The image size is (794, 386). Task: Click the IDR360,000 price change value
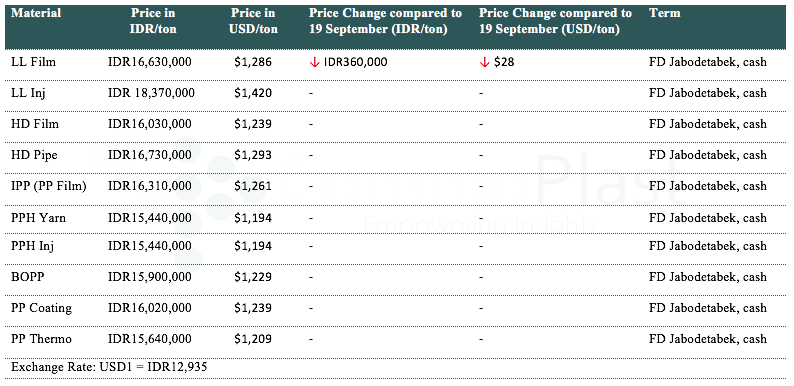355,62
